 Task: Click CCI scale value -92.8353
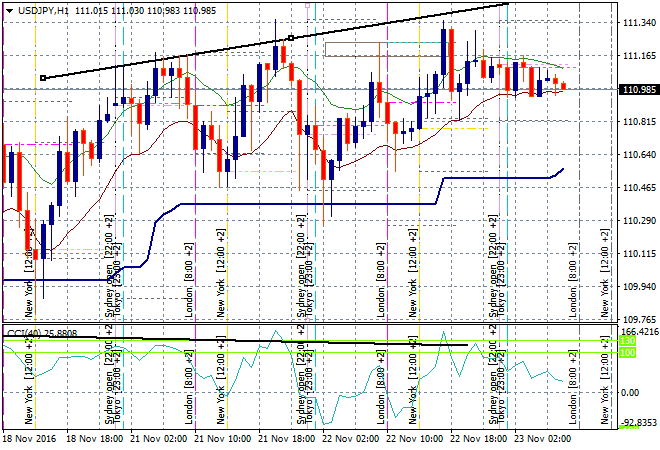point(639,422)
